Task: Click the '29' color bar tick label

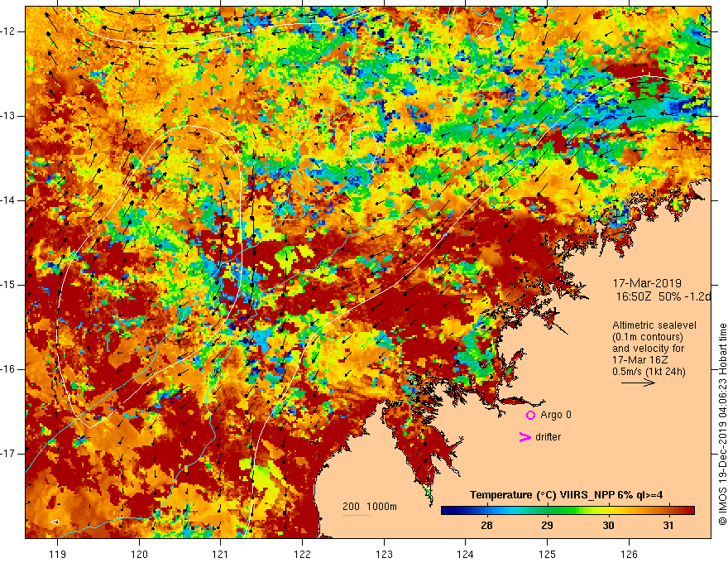Action: [547, 526]
